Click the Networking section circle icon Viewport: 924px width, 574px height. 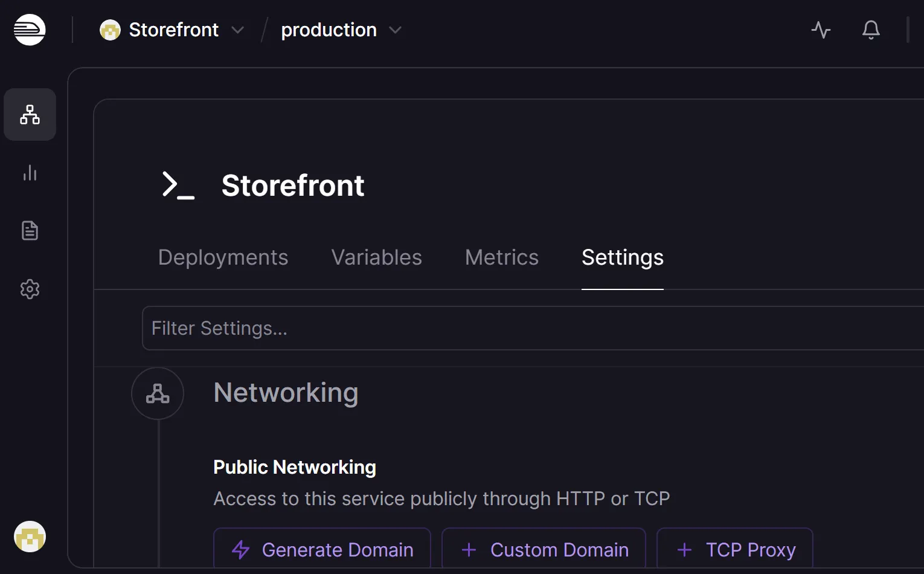coord(158,393)
